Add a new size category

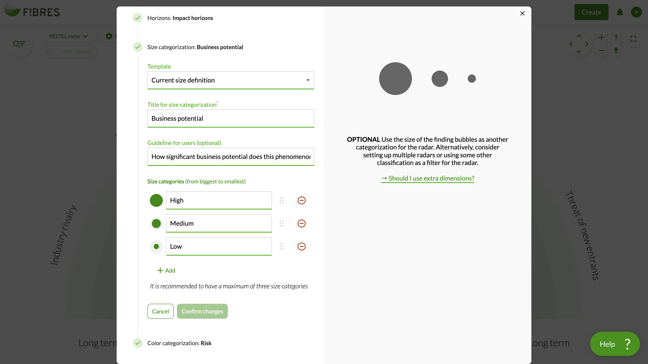click(166, 271)
